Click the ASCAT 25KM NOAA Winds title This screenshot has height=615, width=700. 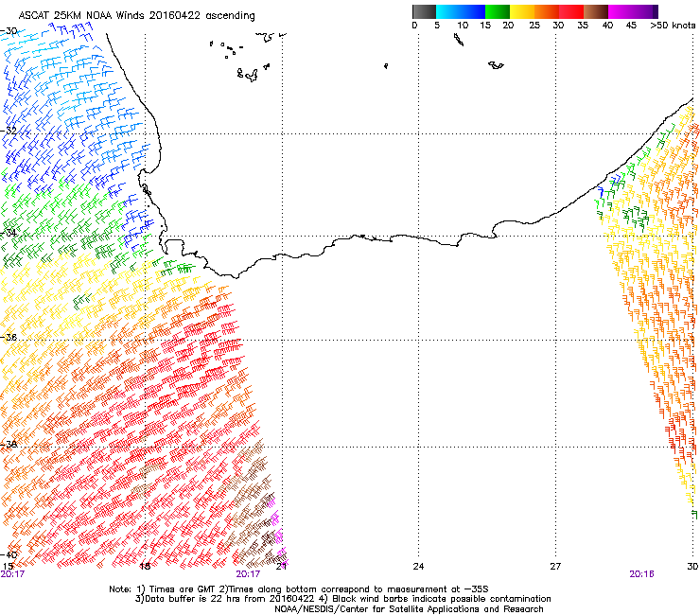(x=136, y=16)
